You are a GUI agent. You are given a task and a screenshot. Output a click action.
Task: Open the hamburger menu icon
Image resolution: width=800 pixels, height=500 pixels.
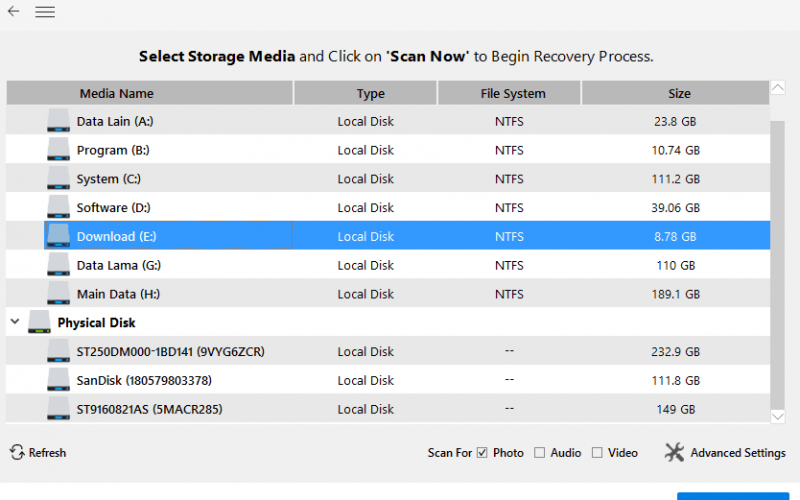45,12
